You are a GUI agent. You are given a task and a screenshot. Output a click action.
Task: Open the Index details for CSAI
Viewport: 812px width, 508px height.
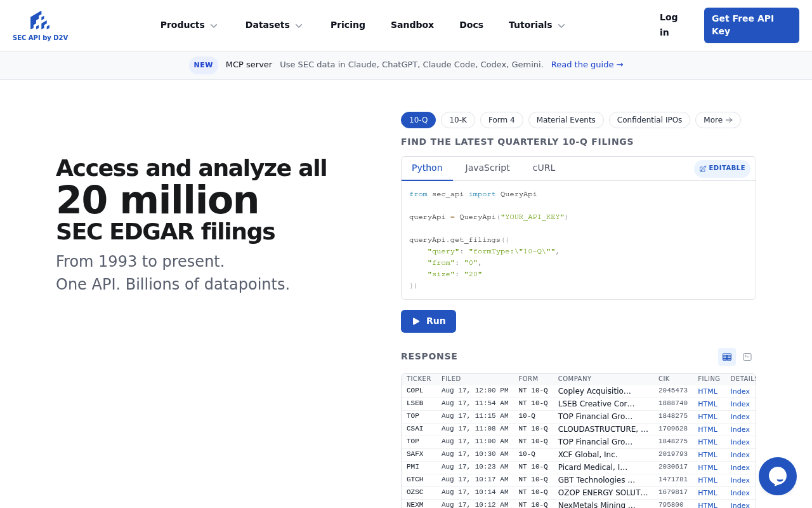pyautogui.click(x=740, y=429)
